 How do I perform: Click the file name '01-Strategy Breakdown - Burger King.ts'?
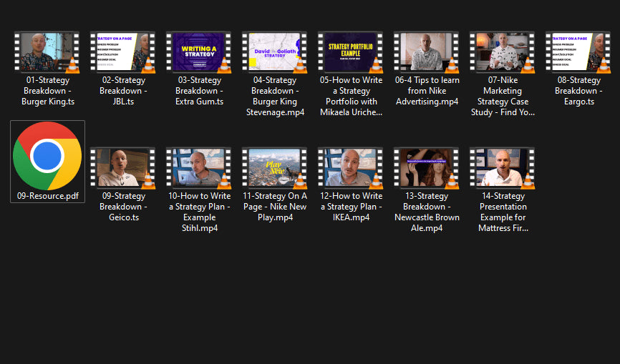click(x=48, y=91)
